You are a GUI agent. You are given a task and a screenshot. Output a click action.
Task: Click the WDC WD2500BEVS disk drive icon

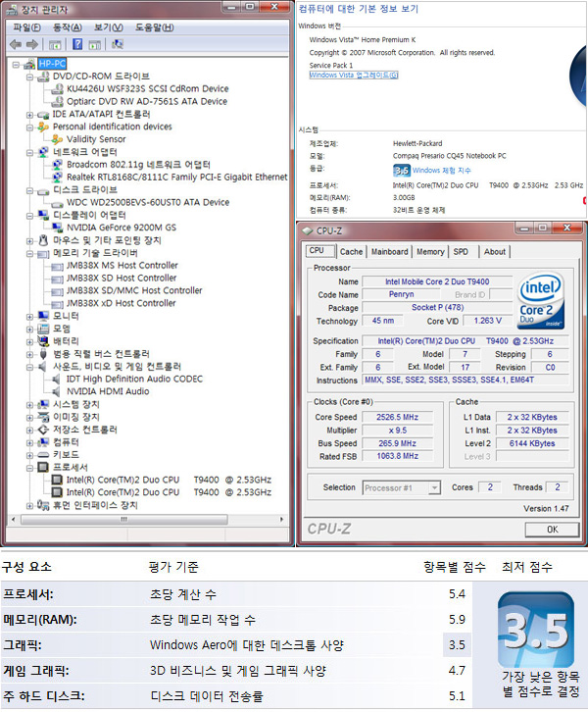[57, 203]
